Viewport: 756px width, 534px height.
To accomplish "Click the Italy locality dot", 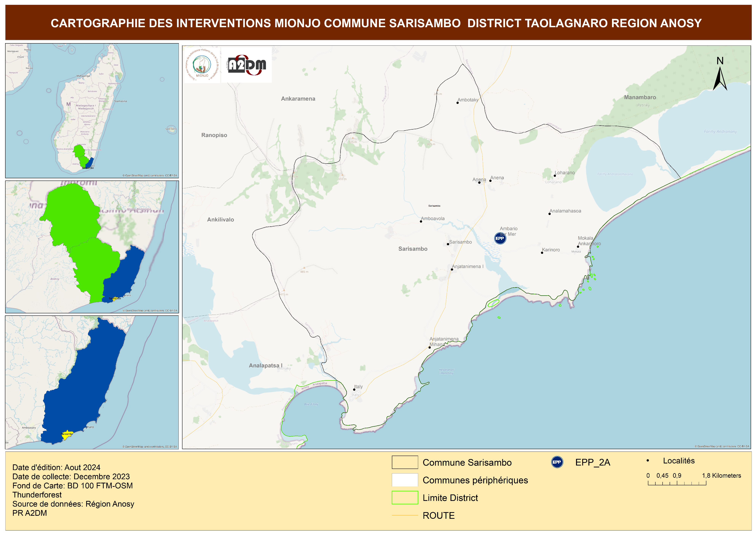I will [x=354, y=389].
